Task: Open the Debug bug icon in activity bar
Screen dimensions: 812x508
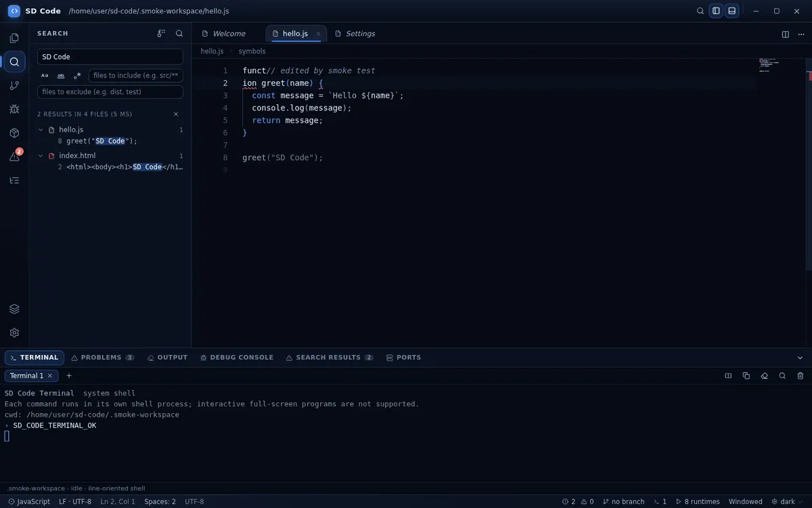Action: click(x=14, y=109)
